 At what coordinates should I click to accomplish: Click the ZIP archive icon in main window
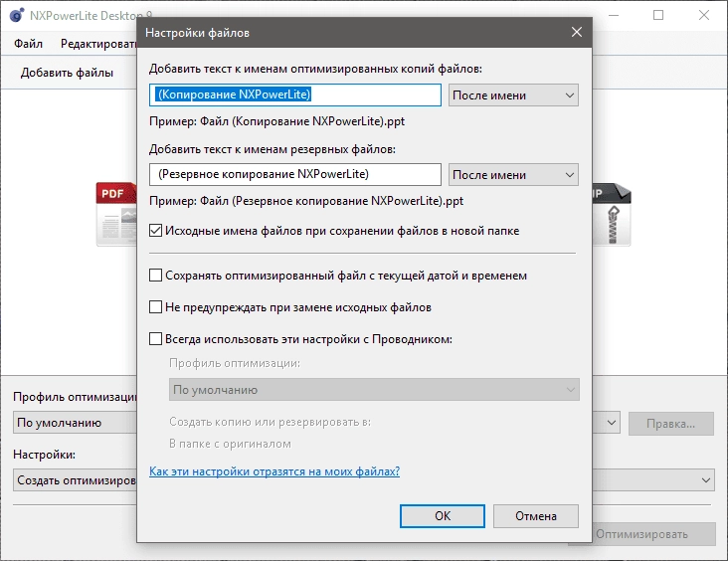[x=612, y=214]
